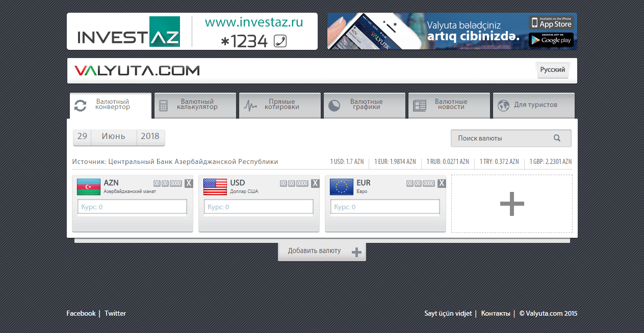Open the month selector Июнь
The width and height of the screenshot is (644, 333).
[x=114, y=136]
